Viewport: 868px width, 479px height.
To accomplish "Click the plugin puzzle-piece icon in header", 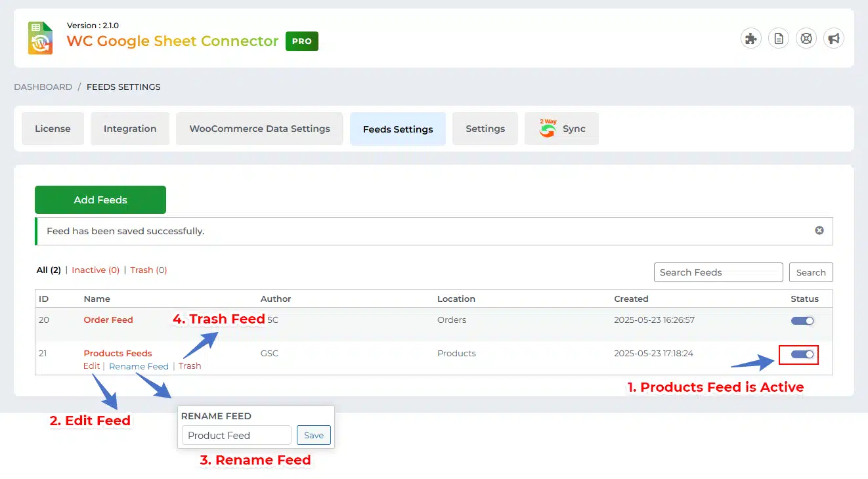I will pyautogui.click(x=750, y=39).
